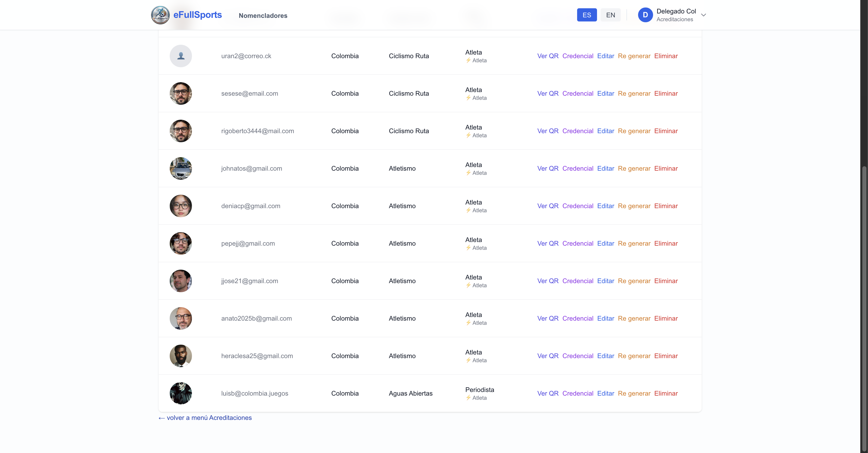The image size is (868, 453).
Task: Click default avatar placeholder for uran2@correo.ck
Action: 181,56
